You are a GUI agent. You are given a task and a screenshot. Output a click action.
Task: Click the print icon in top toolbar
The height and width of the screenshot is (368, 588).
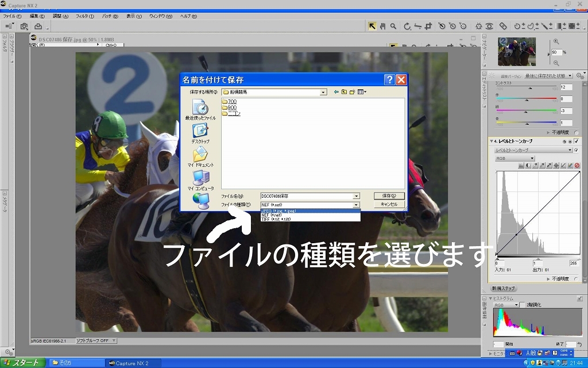click(x=38, y=26)
